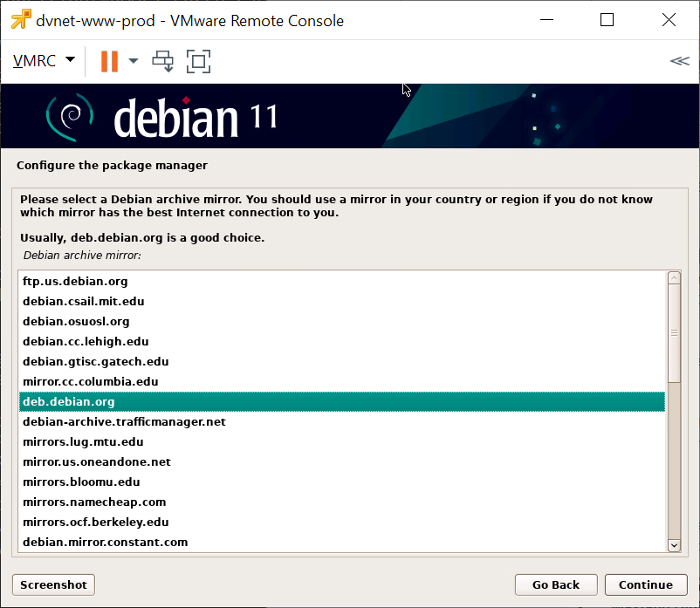Click the send Ctrl+Alt+Del icon
700x608 pixels.
[x=163, y=61]
